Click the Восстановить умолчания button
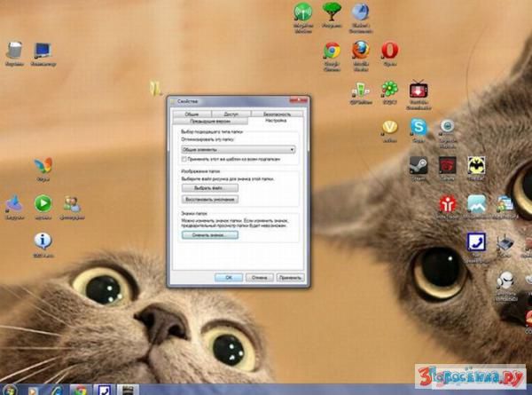This screenshot has width=532, height=395. [x=210, y=200]
